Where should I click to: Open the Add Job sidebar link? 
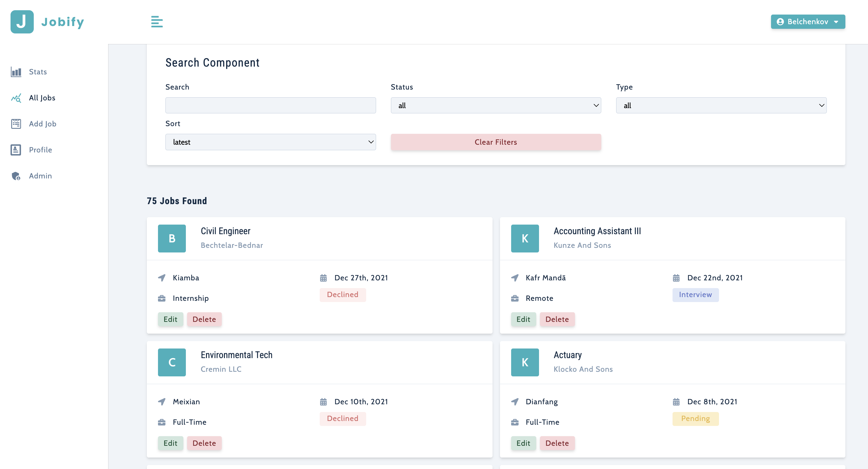pyautogui.click(x=42, y=124)
